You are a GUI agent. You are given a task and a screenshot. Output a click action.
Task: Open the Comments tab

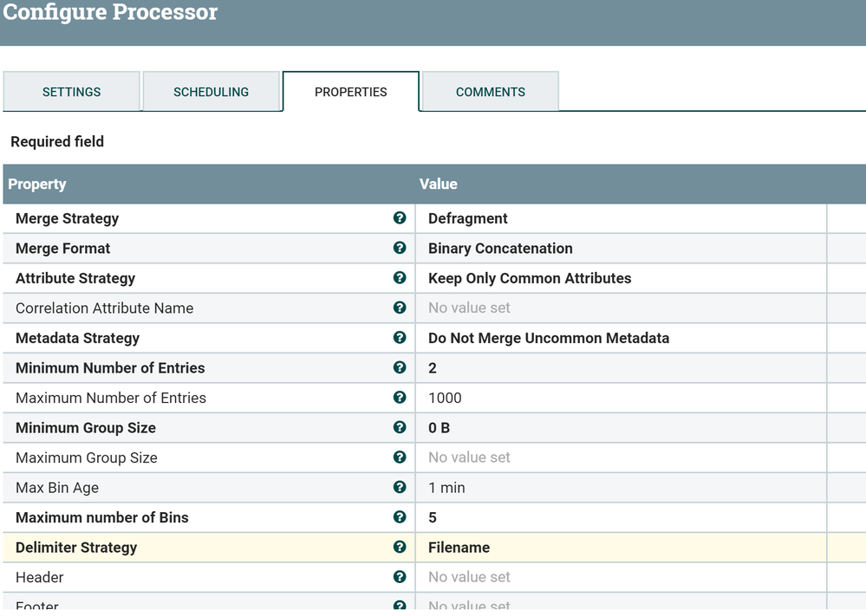pos(491,92)
